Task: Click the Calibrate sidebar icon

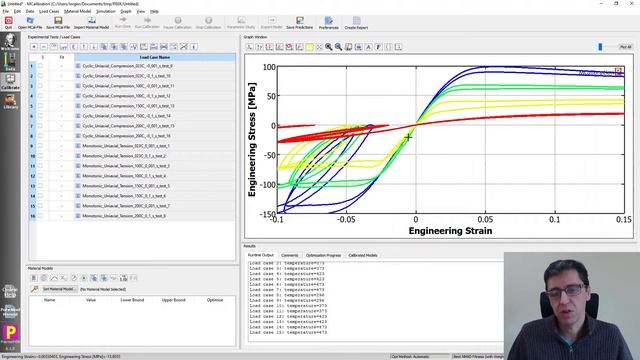Action: click(10, 82)
